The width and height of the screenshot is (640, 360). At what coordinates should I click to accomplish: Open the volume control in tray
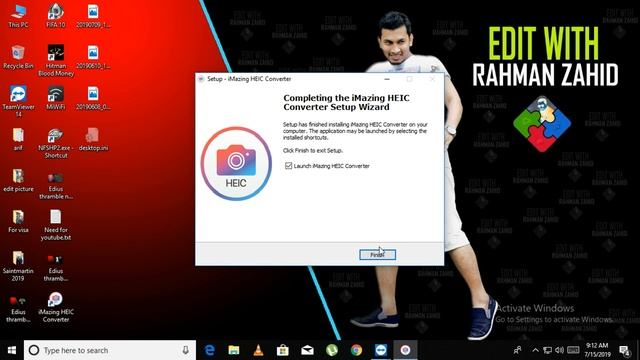(560, 350)
